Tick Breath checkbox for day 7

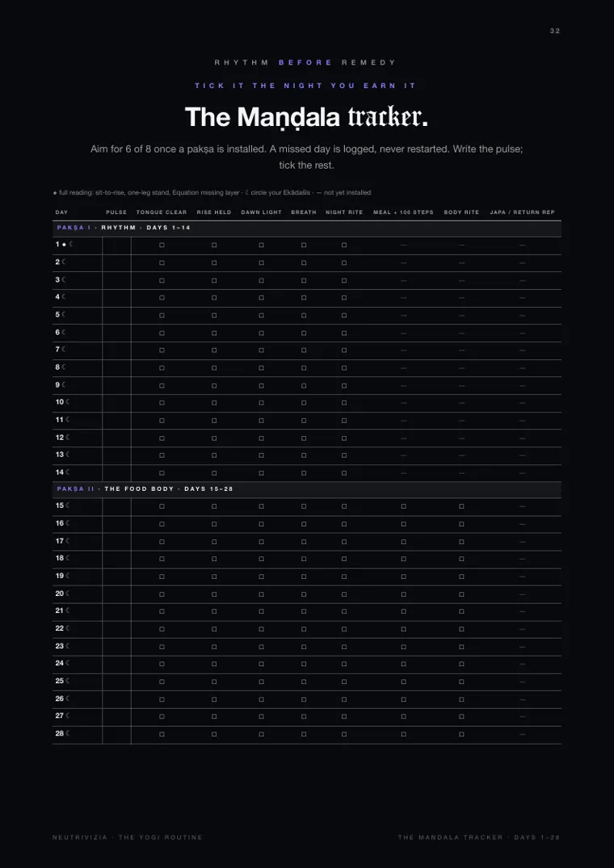pyautogui.click(x=304, y=350)
